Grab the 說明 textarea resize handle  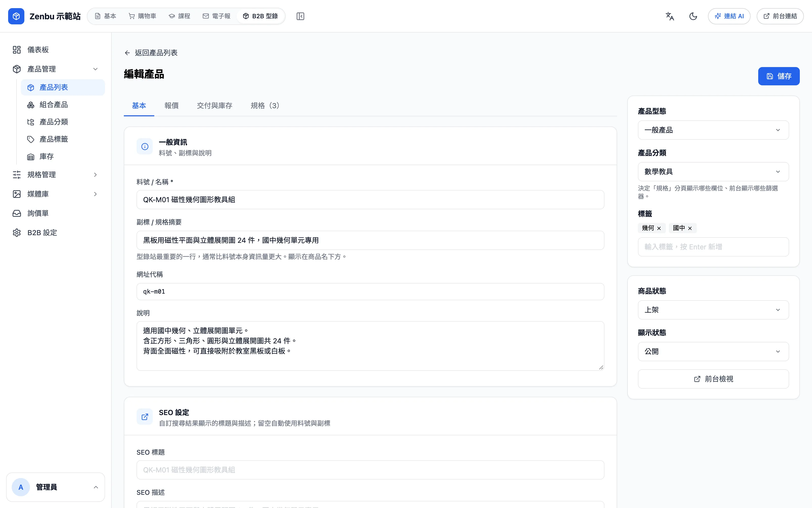[x=601, y=368]
